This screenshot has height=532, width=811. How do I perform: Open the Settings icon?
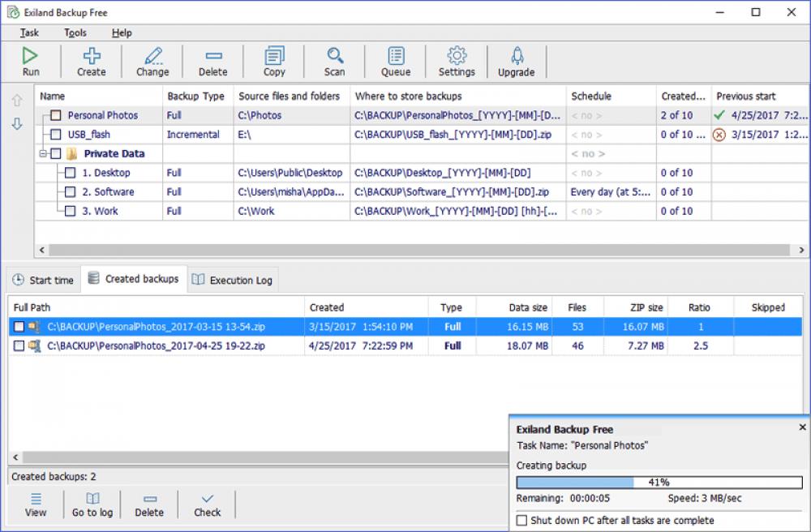coord(456,61)
